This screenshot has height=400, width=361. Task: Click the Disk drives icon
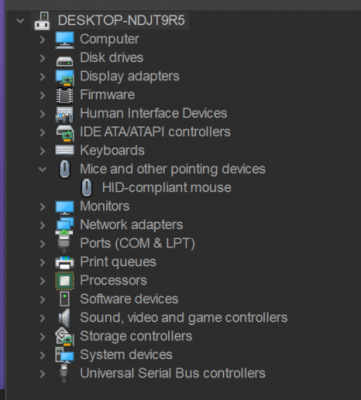[65, 61]
